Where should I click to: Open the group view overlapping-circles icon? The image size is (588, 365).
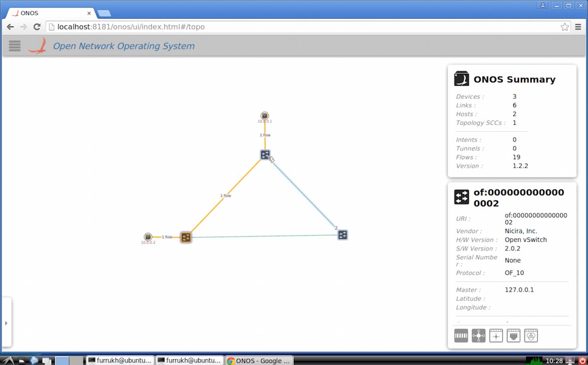531,336
